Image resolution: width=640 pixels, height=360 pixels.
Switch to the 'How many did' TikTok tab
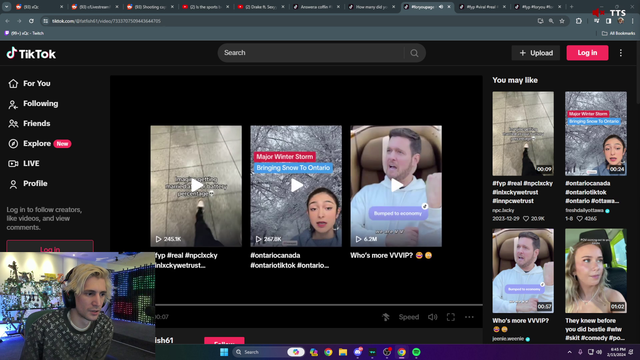[x=372, y=7]
